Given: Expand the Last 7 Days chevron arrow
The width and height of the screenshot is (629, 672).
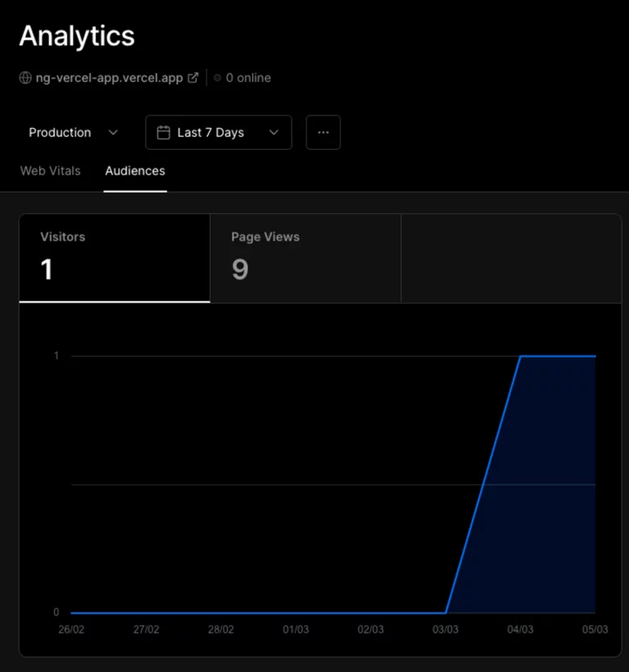Looking at the screenshot, I should (274, 133).
